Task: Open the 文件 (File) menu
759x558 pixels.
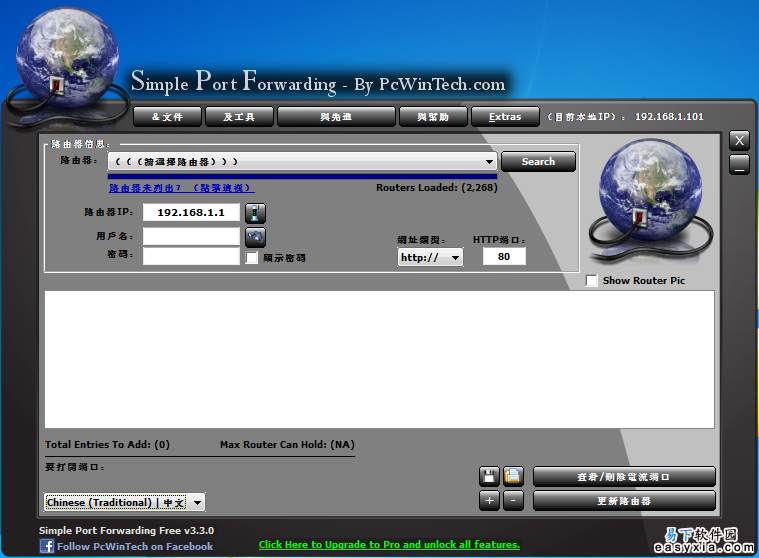Action: point(167,117)
